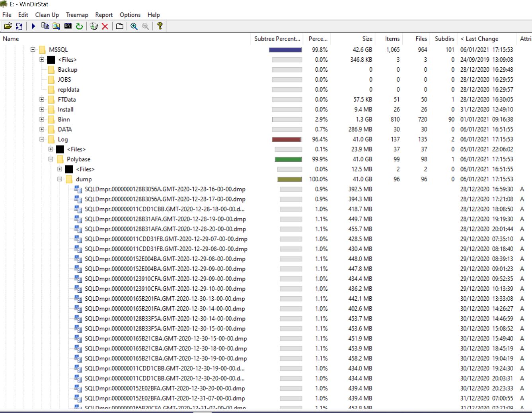Open the File menu

tap(7, 15)
